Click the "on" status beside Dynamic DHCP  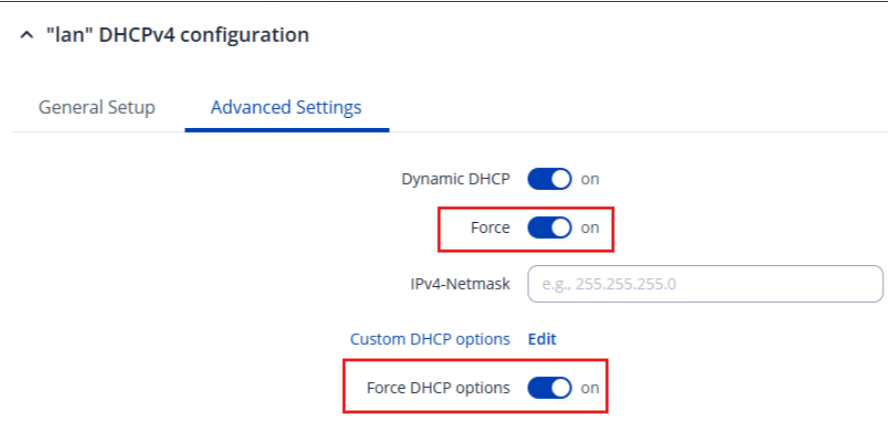tap(590, 179)
